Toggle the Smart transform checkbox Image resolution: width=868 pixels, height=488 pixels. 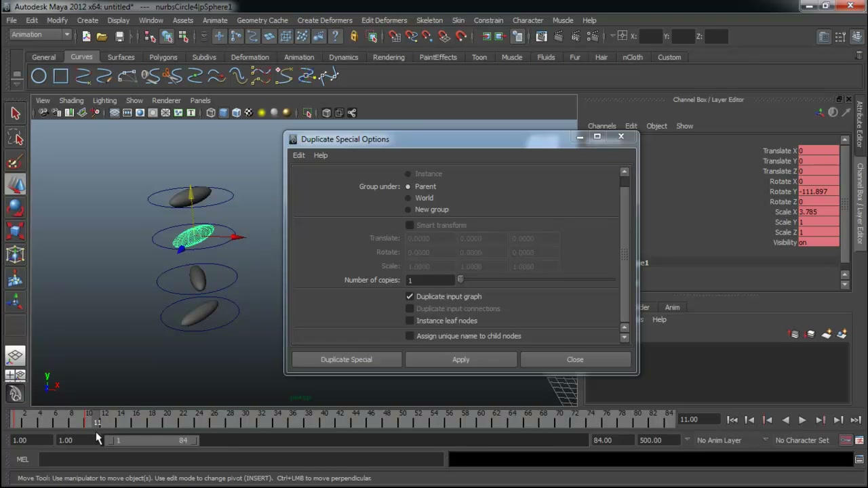[410, 225]
